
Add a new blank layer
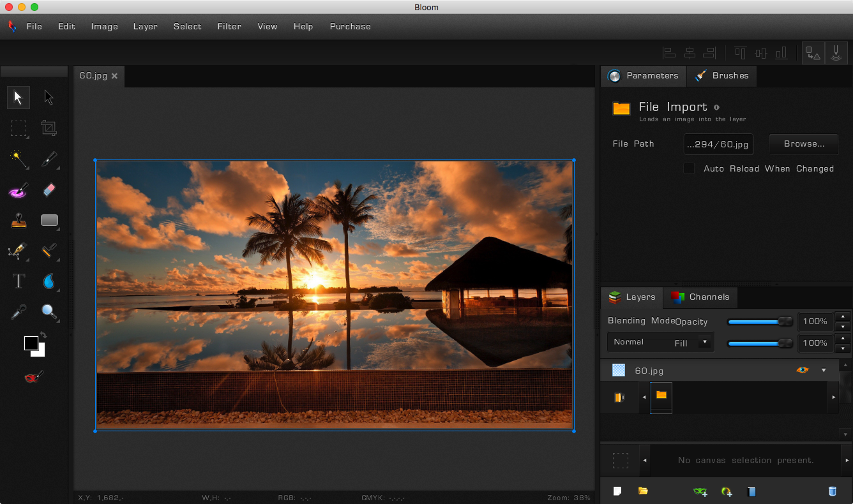pos(617,491)
